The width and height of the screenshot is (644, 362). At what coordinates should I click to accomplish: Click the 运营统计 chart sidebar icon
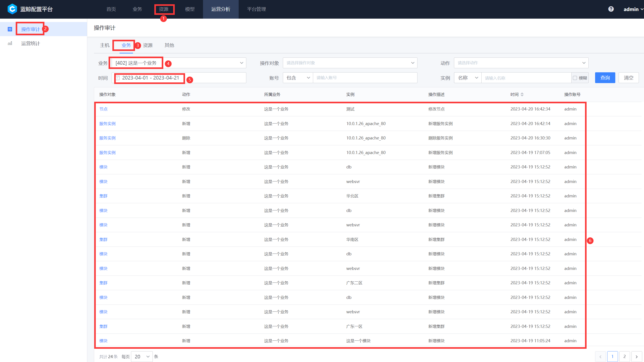[10, 44]
